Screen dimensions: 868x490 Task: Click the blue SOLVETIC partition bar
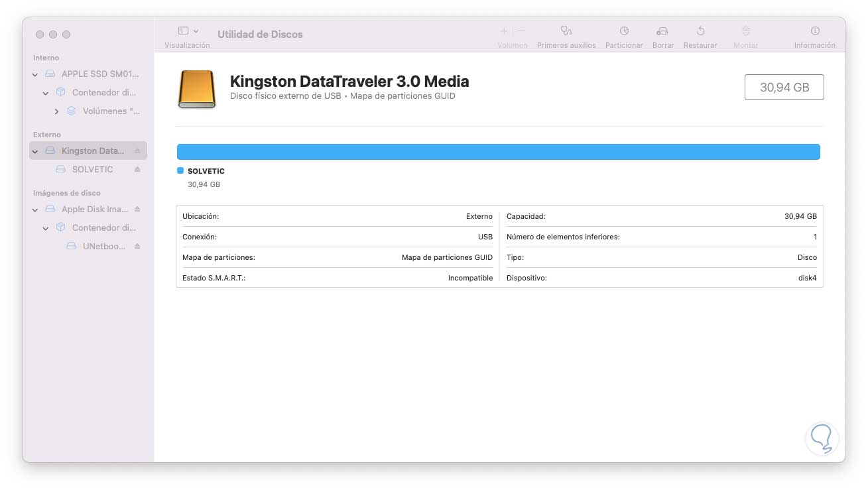(x=499, y=152)
